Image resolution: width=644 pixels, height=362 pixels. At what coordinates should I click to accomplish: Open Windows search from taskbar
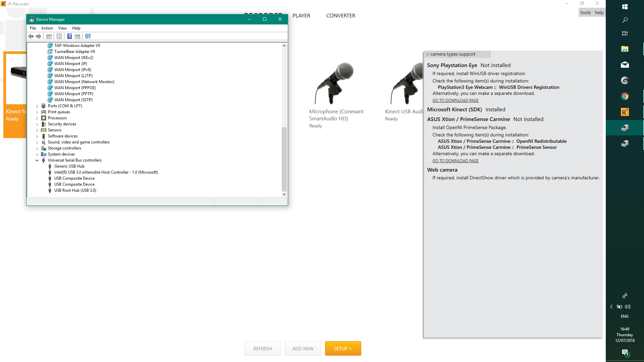[625, 20]
